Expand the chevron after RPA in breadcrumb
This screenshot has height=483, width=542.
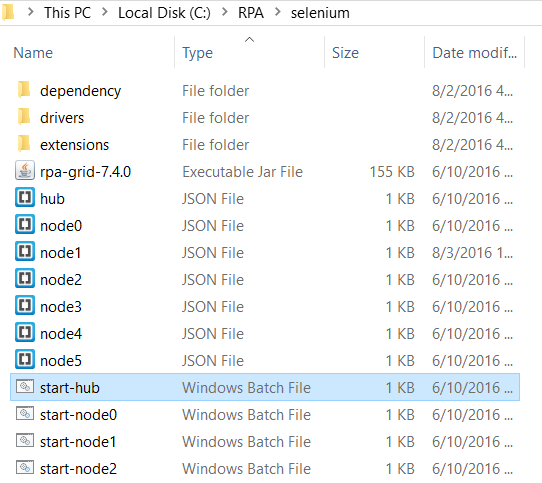click(x=277, y=12)
